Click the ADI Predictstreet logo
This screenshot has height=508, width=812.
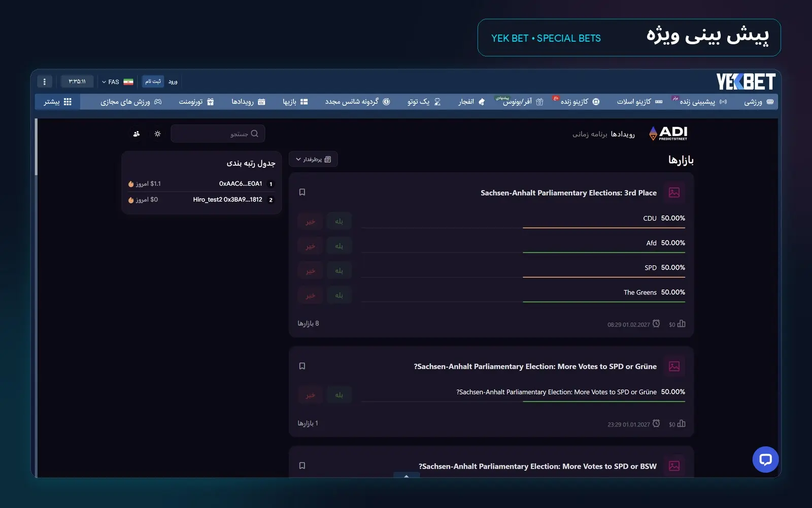coord(668,133)
